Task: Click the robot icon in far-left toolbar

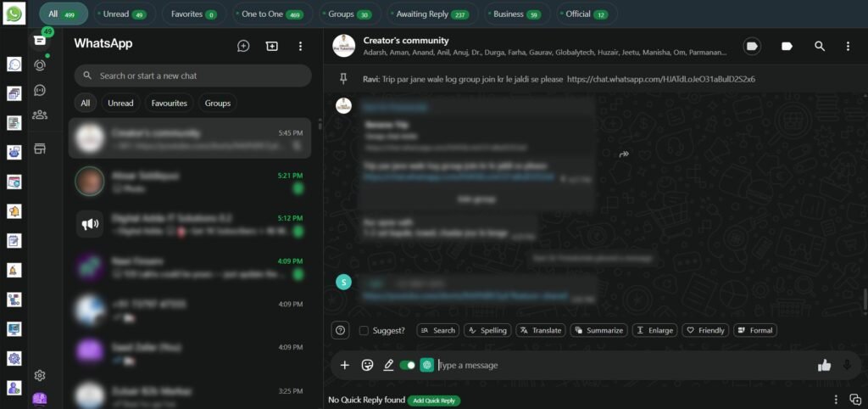Action: 14,153
